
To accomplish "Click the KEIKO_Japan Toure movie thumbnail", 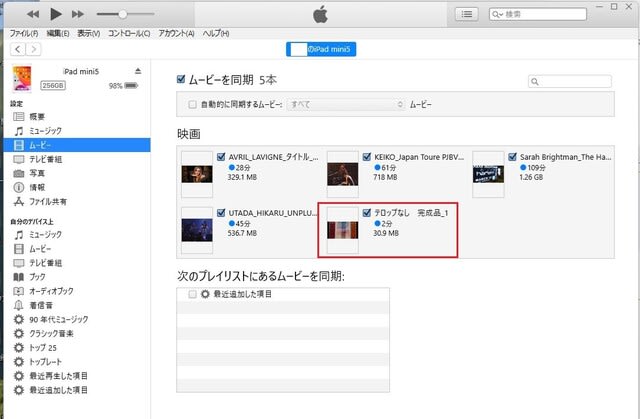I will (x=343, y=174).
